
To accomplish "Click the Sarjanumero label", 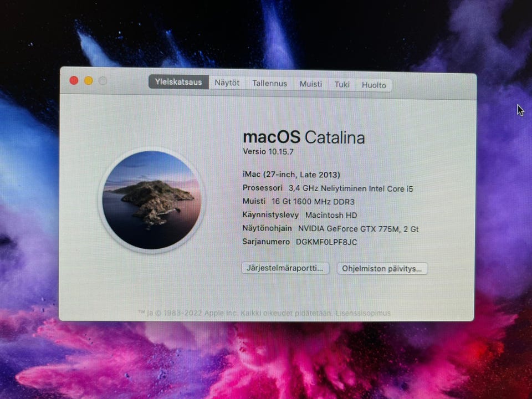I will pos(266,242).
